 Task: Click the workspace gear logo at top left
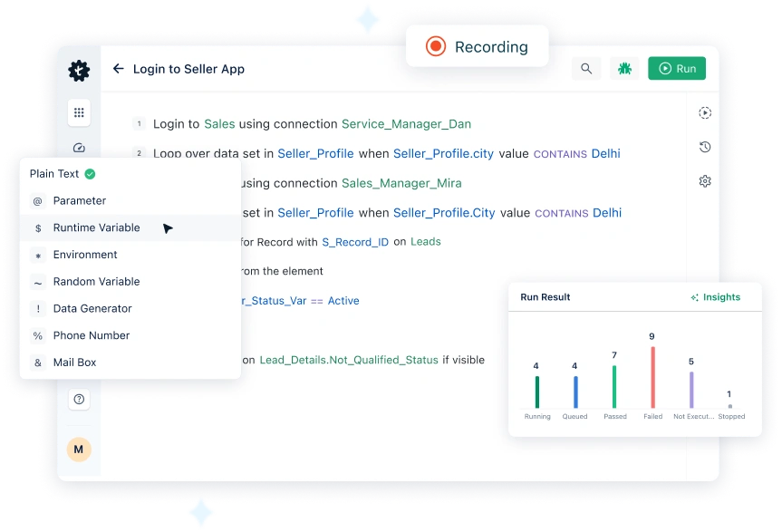79,69
